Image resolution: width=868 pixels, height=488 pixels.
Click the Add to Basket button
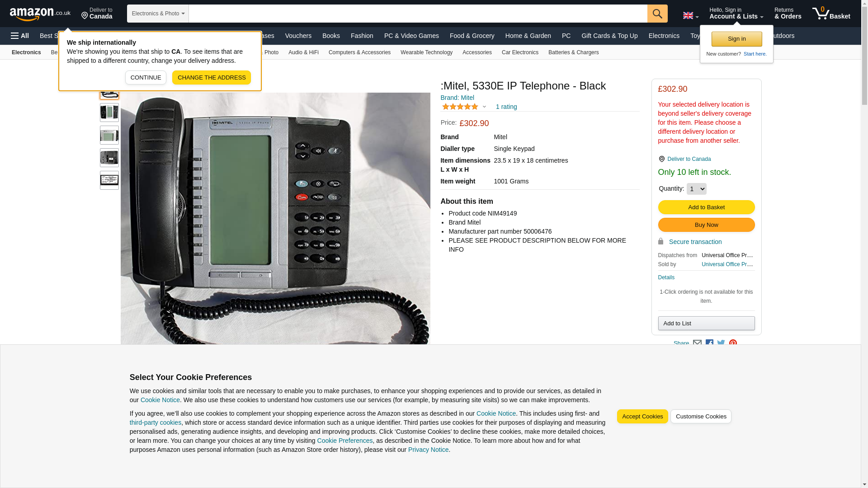706,207
